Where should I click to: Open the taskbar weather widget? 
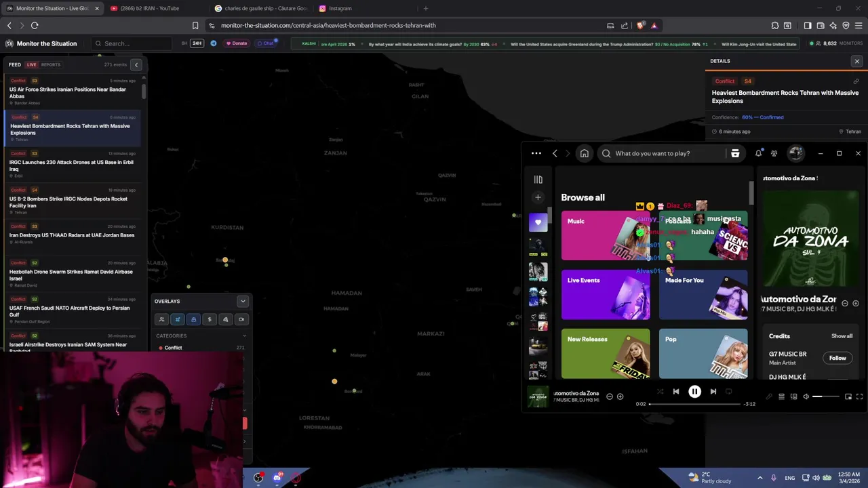point(709,478)
